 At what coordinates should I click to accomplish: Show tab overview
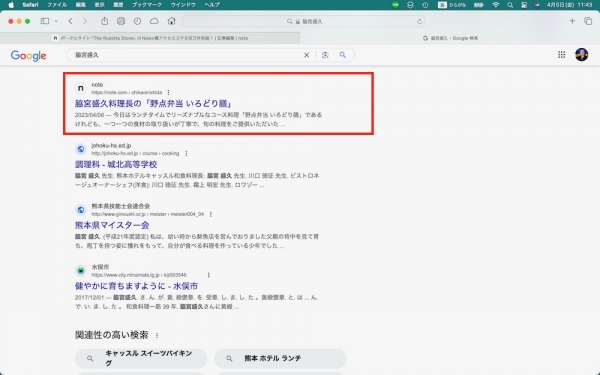[588, 21]
